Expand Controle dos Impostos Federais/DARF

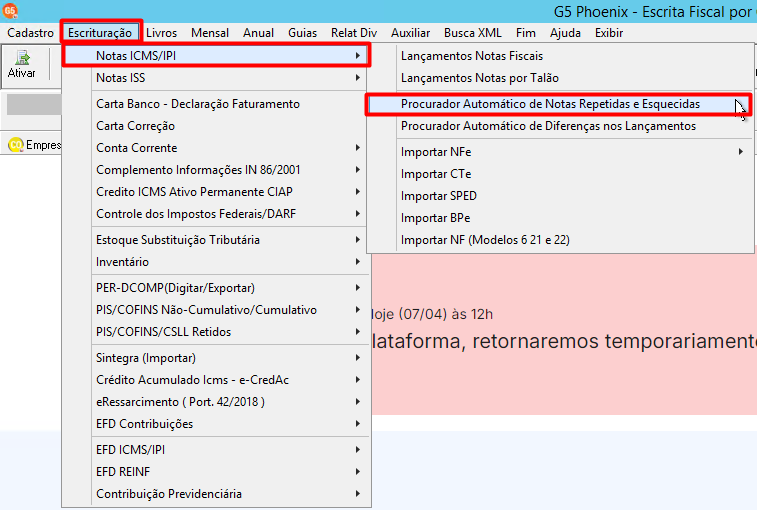pos(216,213)
